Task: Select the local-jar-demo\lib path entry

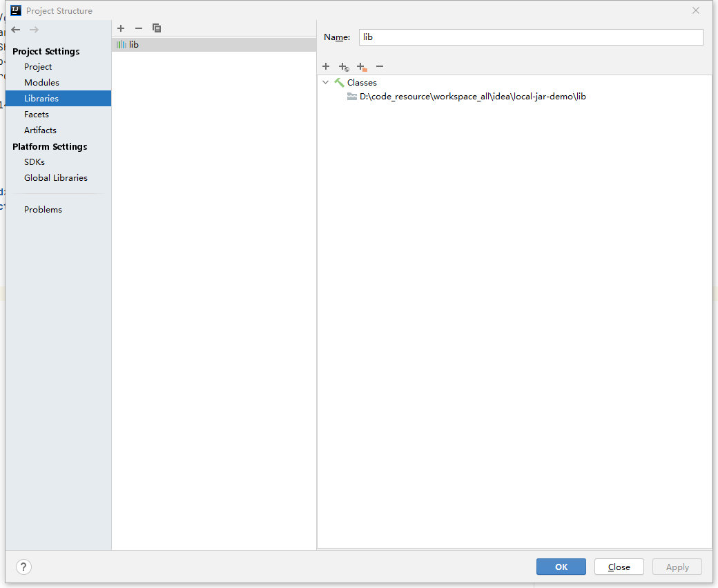Action: pyautogui.click(x=472, y=97)
